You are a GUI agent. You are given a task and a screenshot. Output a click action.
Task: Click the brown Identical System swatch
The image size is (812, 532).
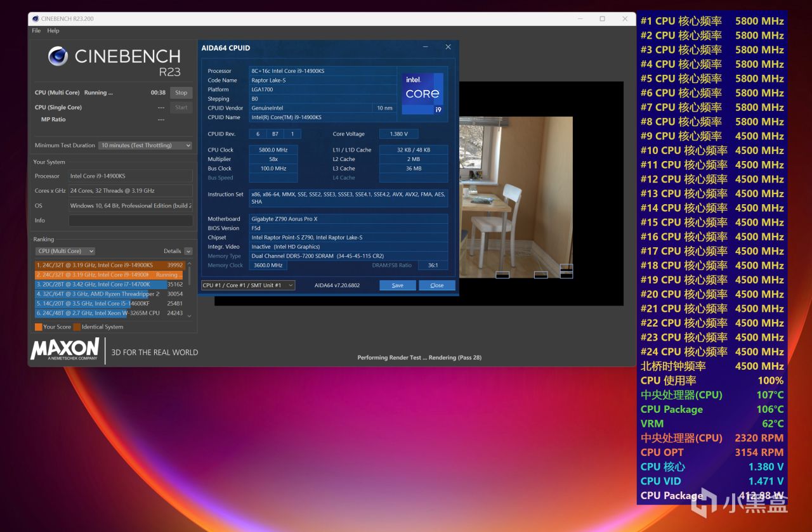(77, 327)
